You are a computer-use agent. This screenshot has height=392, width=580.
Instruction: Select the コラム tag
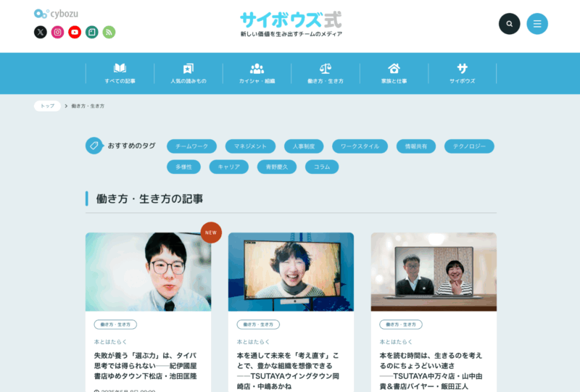pyautogui.click(x=322, y=167)
